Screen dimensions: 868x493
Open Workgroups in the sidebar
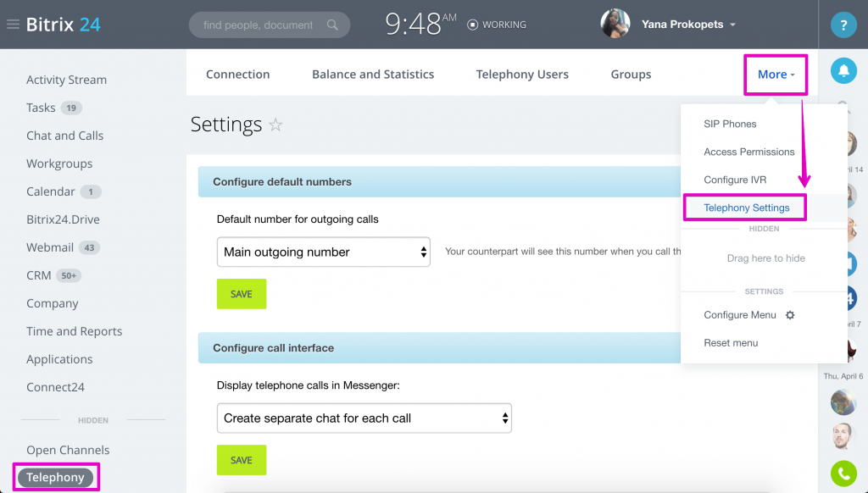(x=59, y=163)
